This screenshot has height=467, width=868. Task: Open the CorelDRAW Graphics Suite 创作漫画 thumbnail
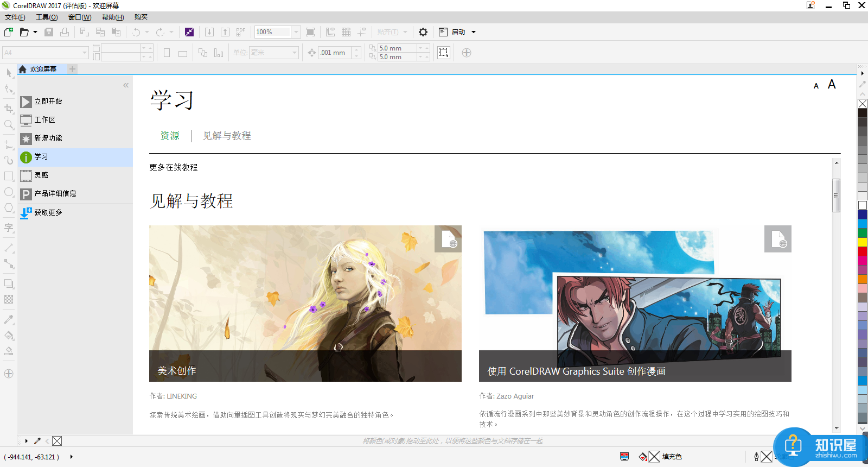[x=635, y=304]
